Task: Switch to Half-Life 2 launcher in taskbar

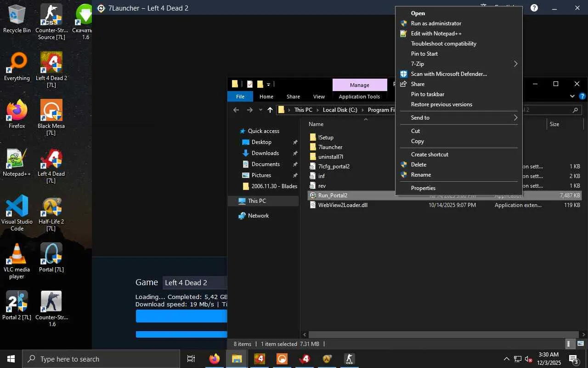Action: pyautogui.click(x=327, y=359)
